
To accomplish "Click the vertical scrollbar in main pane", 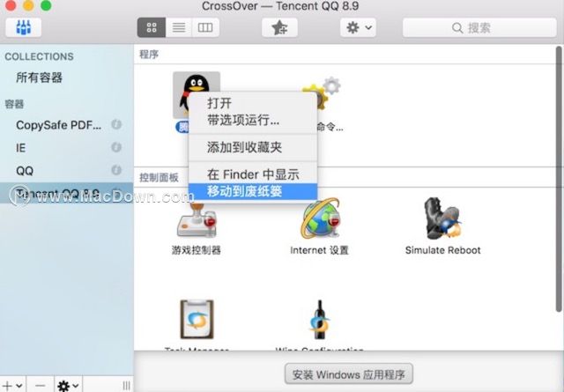I will point(559,180).
